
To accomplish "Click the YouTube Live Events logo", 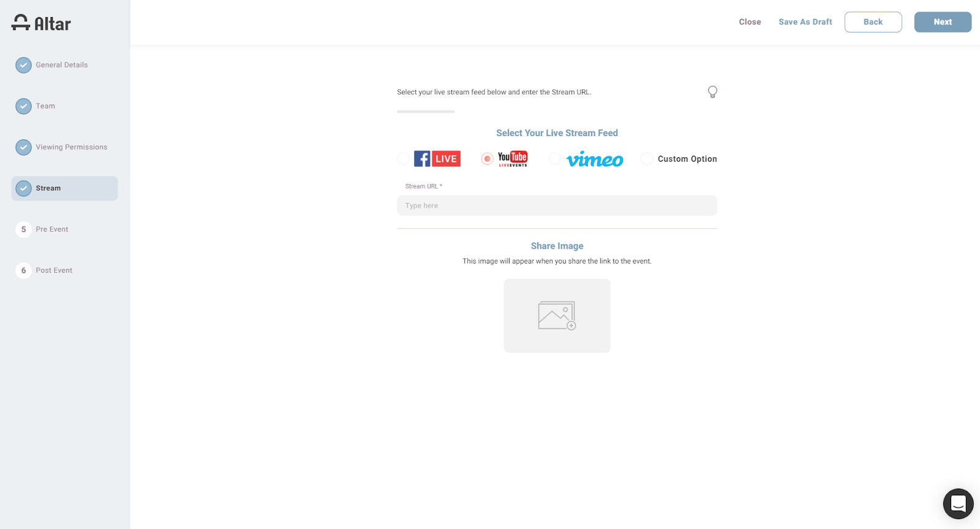I will tap(513, 159).
